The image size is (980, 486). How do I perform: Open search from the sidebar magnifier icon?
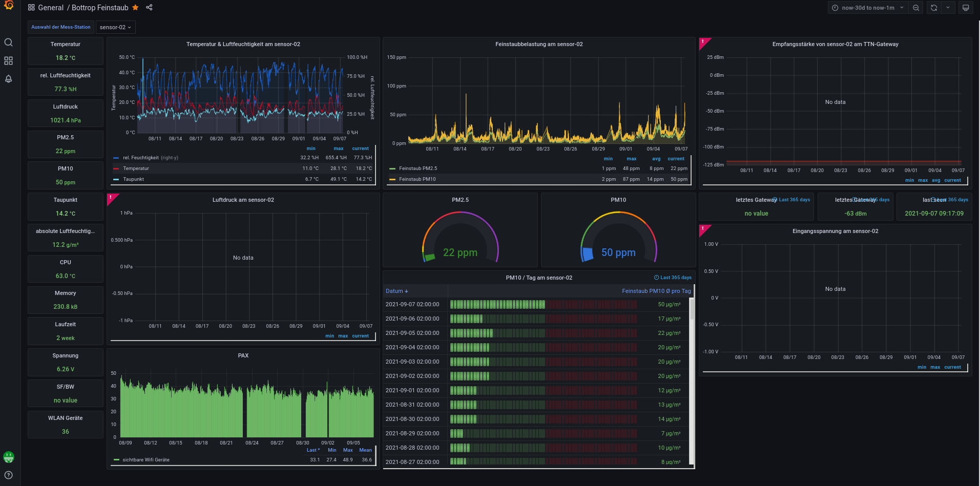9,43
